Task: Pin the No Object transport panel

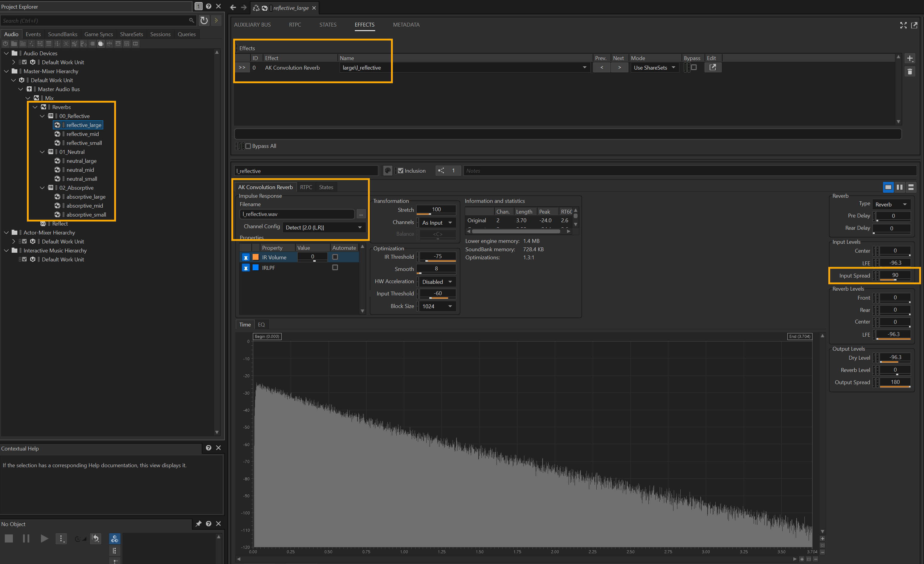Action: 198,524
